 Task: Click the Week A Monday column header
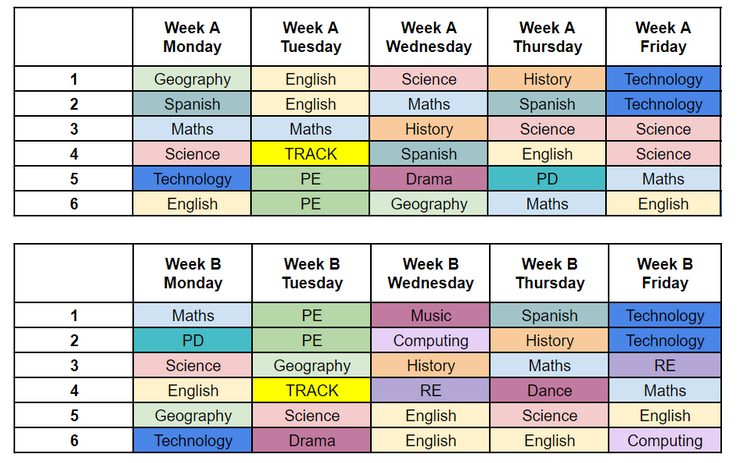point(192,37)
